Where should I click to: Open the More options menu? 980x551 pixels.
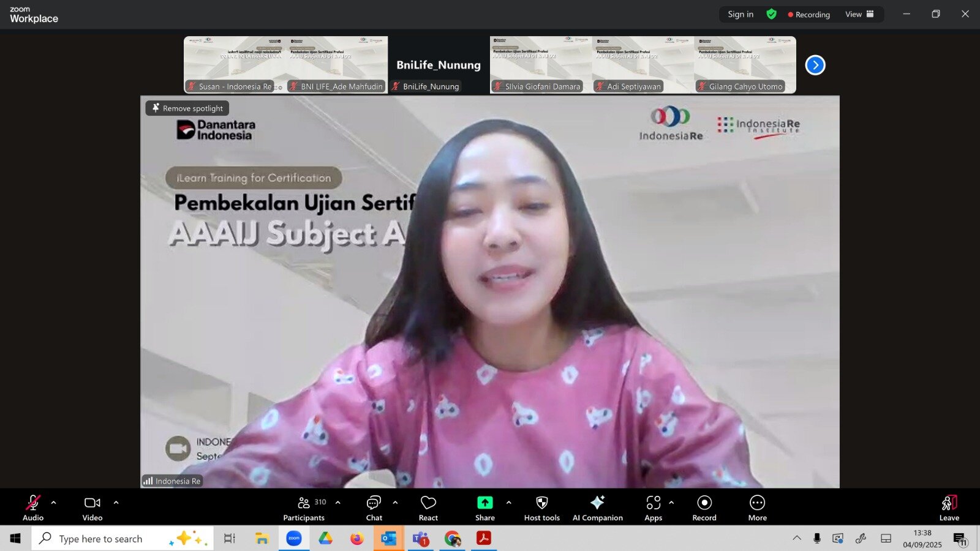pos(757,508)
